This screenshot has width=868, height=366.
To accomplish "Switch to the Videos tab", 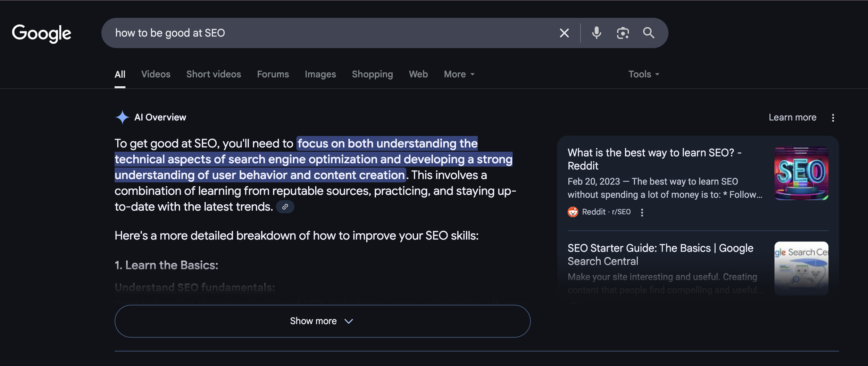I will click(x=156, y=74).
